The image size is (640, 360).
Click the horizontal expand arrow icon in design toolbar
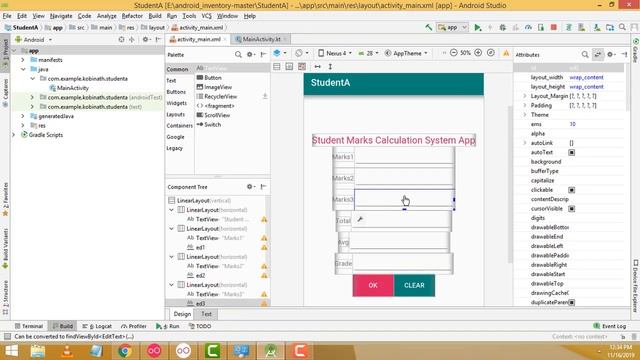318,67
